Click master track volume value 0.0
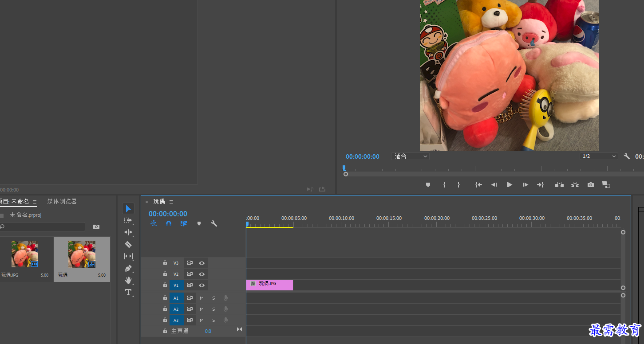This screenshot has width=644, height=344. (208, 331)
